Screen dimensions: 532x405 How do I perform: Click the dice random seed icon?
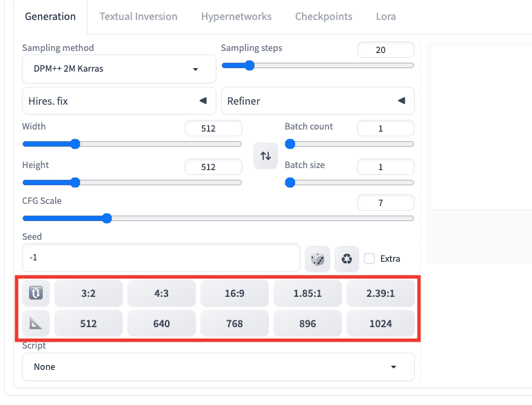318,259
